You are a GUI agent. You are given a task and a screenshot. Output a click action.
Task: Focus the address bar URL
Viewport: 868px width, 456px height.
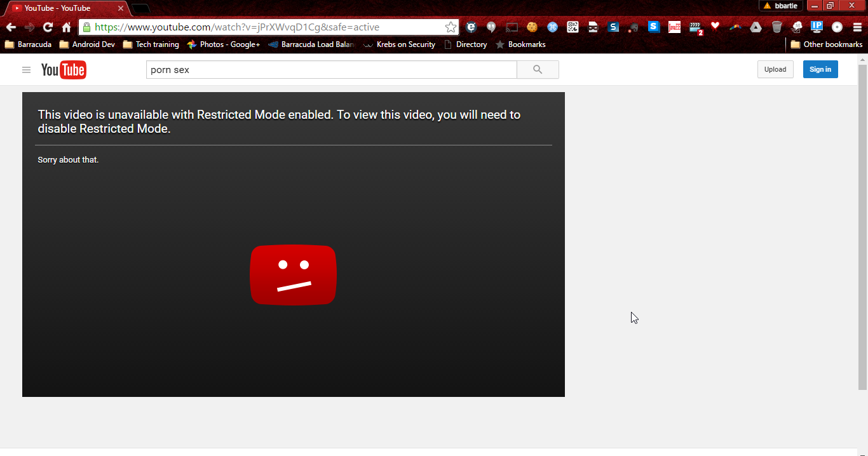[237, 27]
